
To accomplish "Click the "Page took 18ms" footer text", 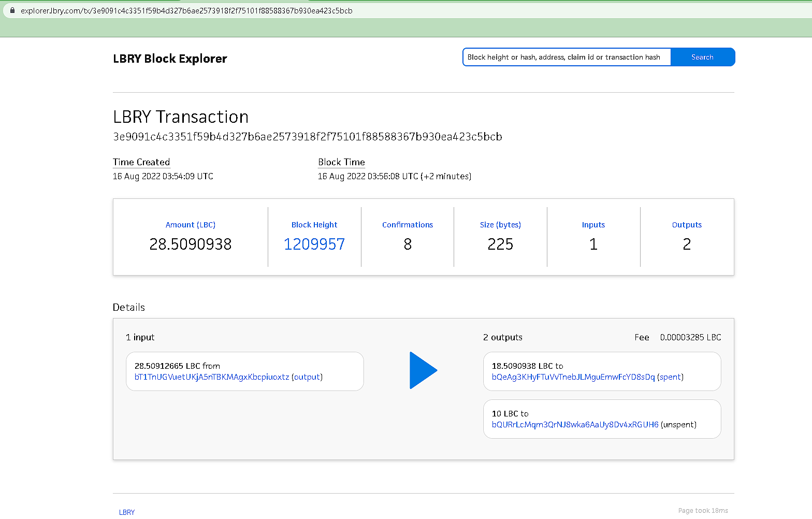I will click(x=703, y=511).
